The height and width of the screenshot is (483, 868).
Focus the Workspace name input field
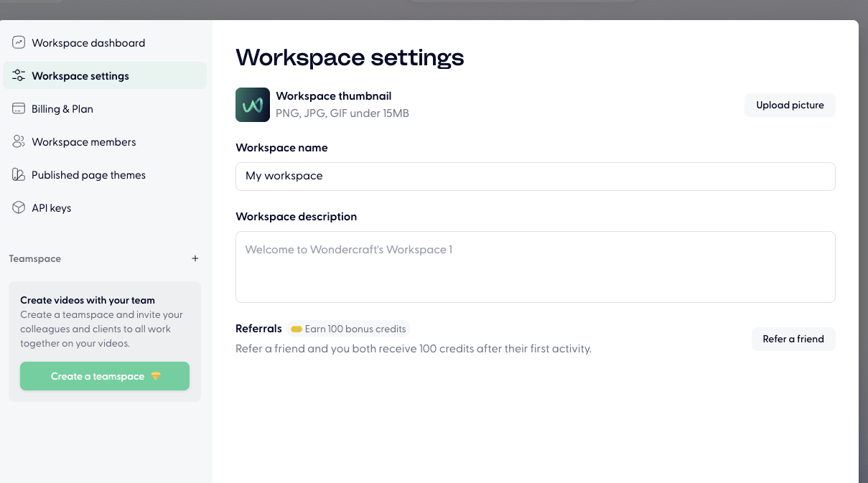535,176
